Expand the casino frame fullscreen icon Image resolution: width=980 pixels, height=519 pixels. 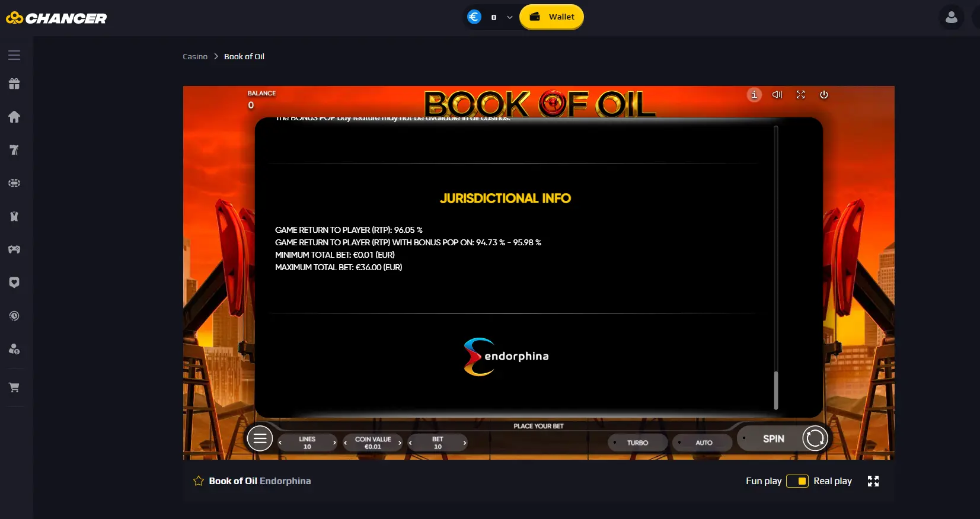(873, 481)
